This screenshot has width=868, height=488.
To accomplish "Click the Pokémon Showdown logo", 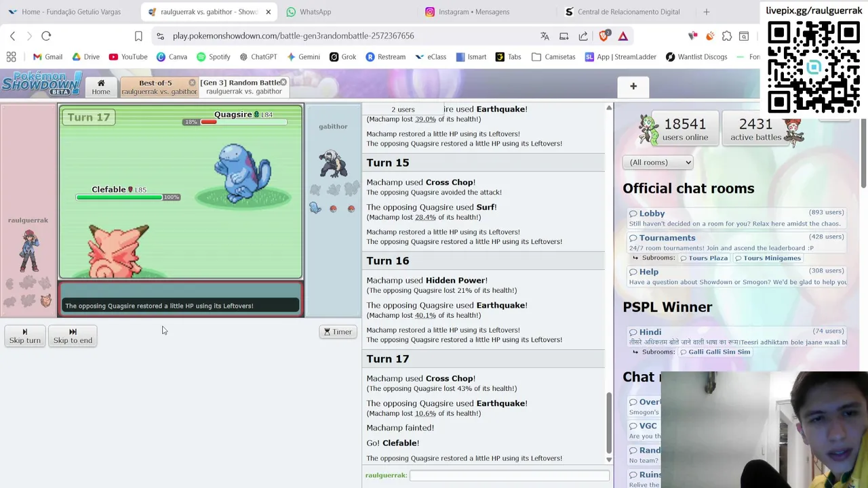I will click(x=41, y=85).
